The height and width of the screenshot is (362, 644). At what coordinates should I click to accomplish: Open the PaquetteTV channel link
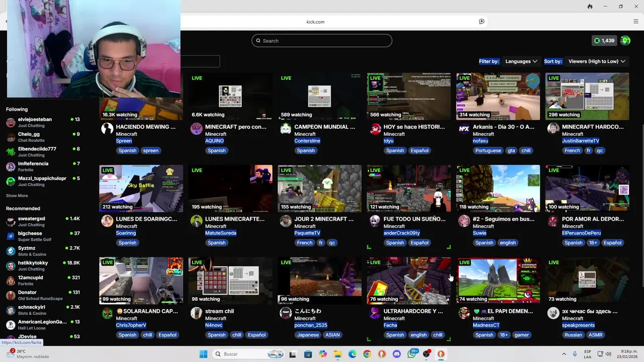[307, 233]
